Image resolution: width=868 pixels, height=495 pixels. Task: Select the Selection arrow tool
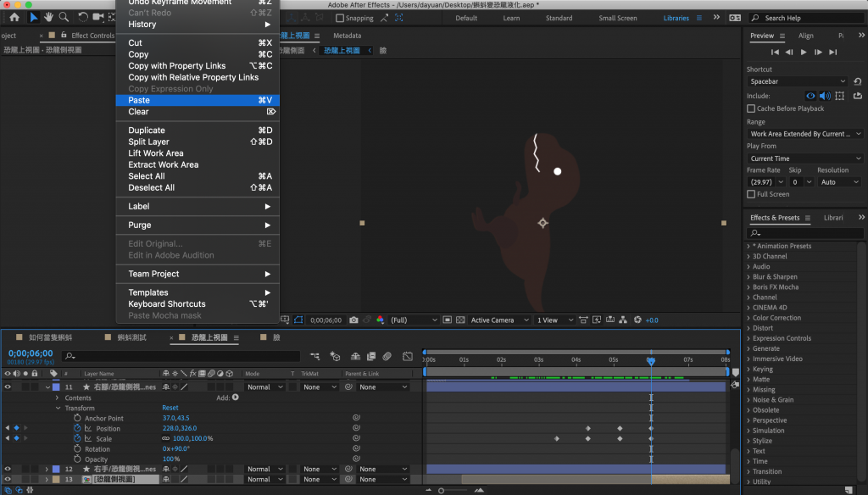pos(34,18)
